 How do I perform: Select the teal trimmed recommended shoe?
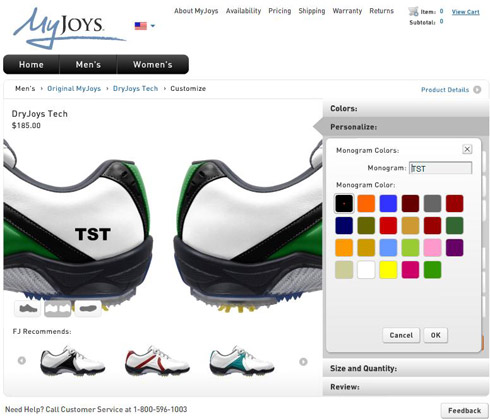coord(242,361)
